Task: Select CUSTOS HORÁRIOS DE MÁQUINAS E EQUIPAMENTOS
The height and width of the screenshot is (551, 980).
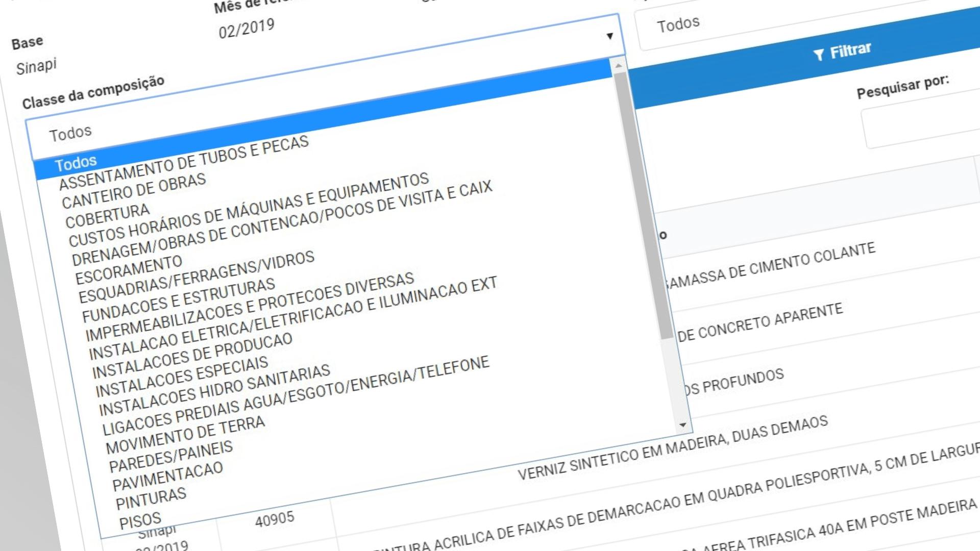Action: (249, 209)
